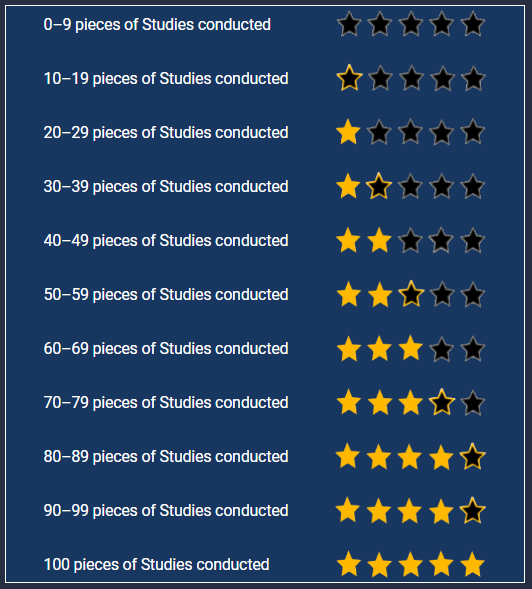Click the '30–39 pieces of Studies conducted' label

(x=166, y=186)
